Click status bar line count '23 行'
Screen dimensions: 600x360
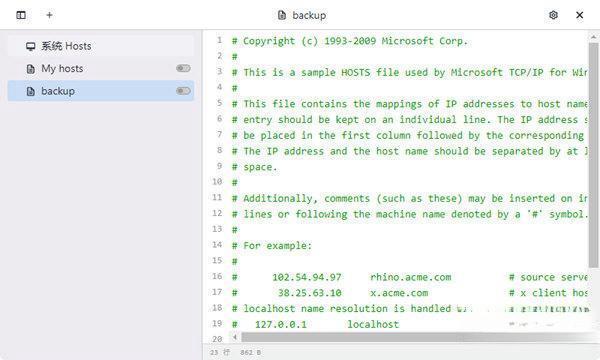click(220, 352)
